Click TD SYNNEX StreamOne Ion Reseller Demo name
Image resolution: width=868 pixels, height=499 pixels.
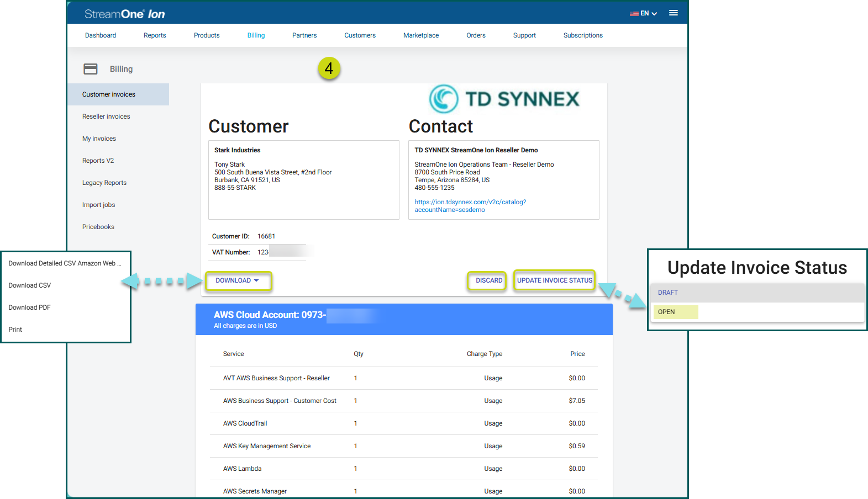pyautogui.click(x=476, y=150)
